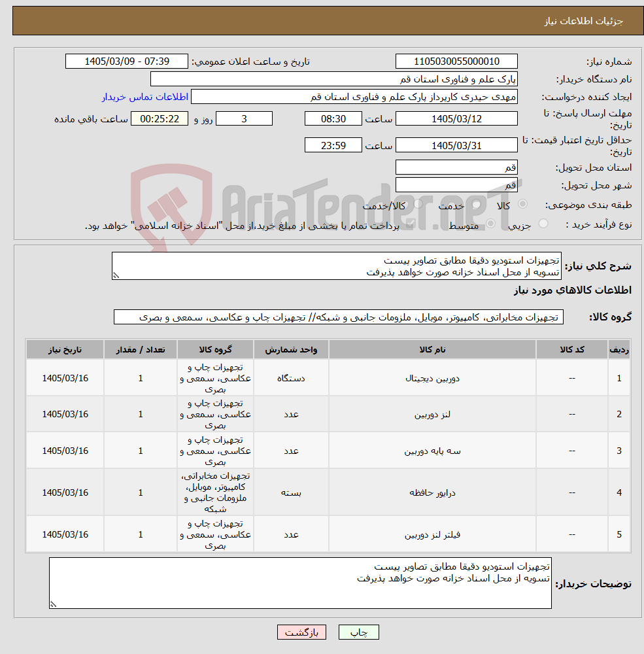Select the متوسط purchase type radio
The image size is (644, 654).
pos(491,224)
